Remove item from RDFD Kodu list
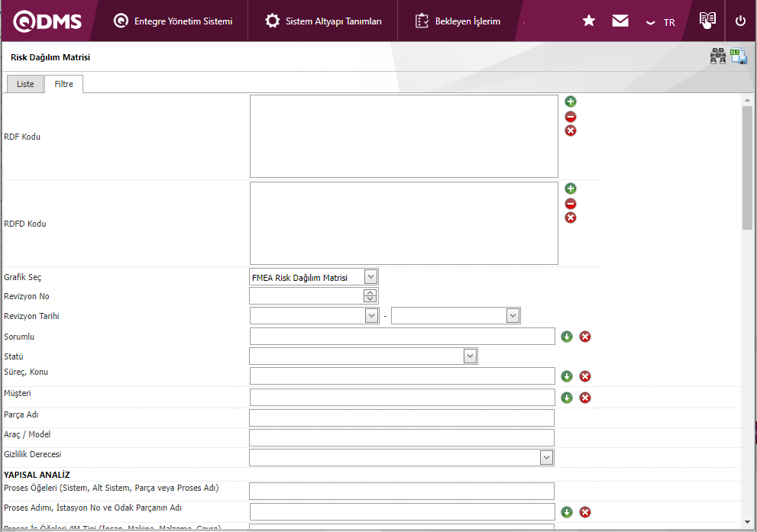This screenshot has height=532, width=757. tap(571, 204)
